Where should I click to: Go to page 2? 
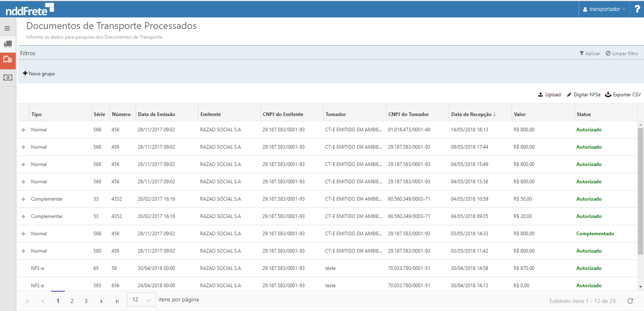point(72,301)
